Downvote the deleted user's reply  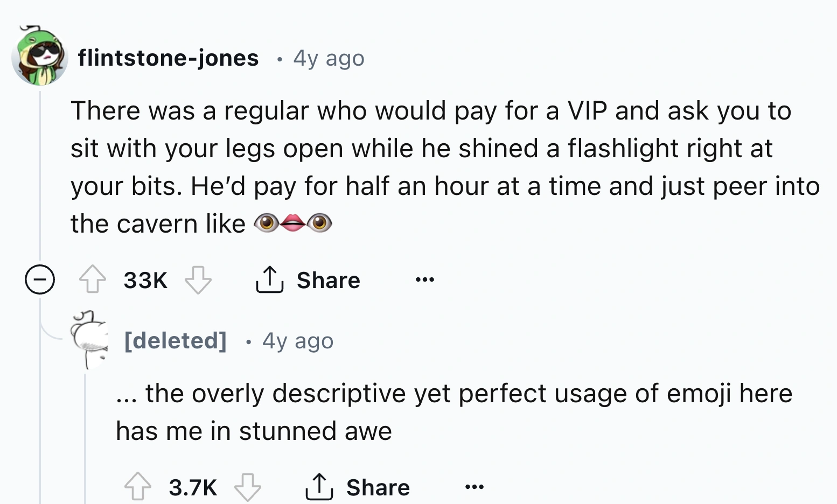click(247, 487)
